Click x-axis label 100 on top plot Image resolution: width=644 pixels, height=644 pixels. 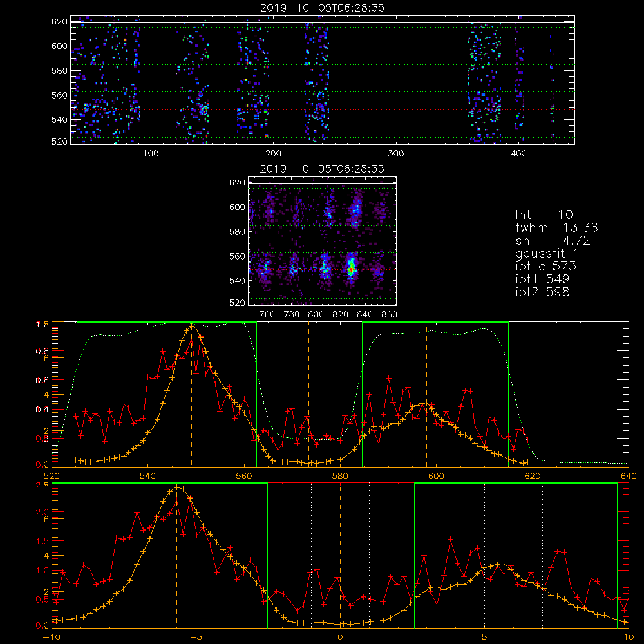tap(151, 154)
